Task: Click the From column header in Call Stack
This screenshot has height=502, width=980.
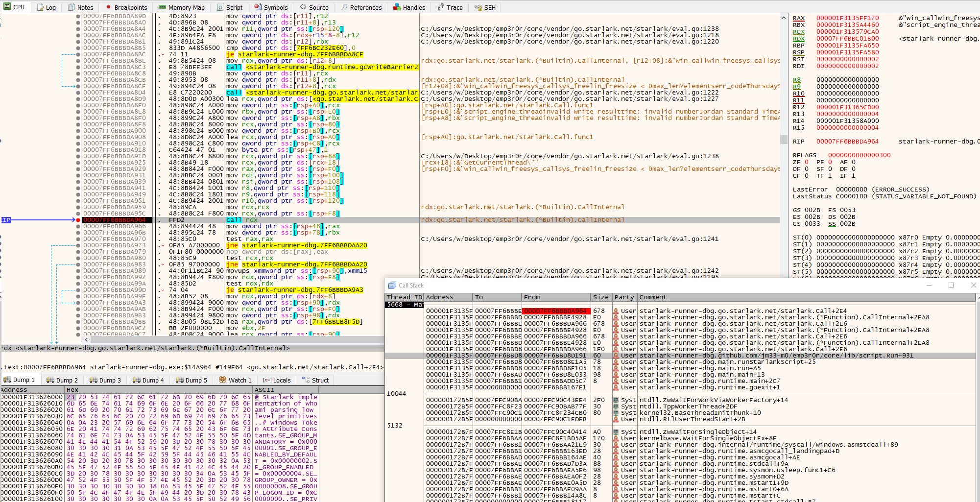Action: 556,297
